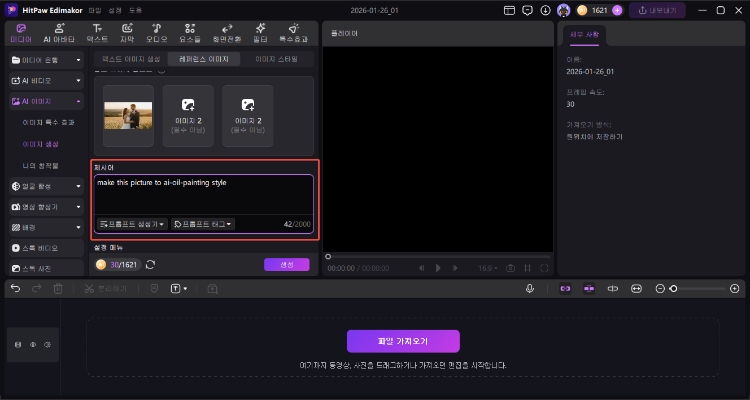The height and width of the screenshot is (400, 750).
Task: Open the 파일 file menu
Action: pyautogui.click(x=95, y=10)
